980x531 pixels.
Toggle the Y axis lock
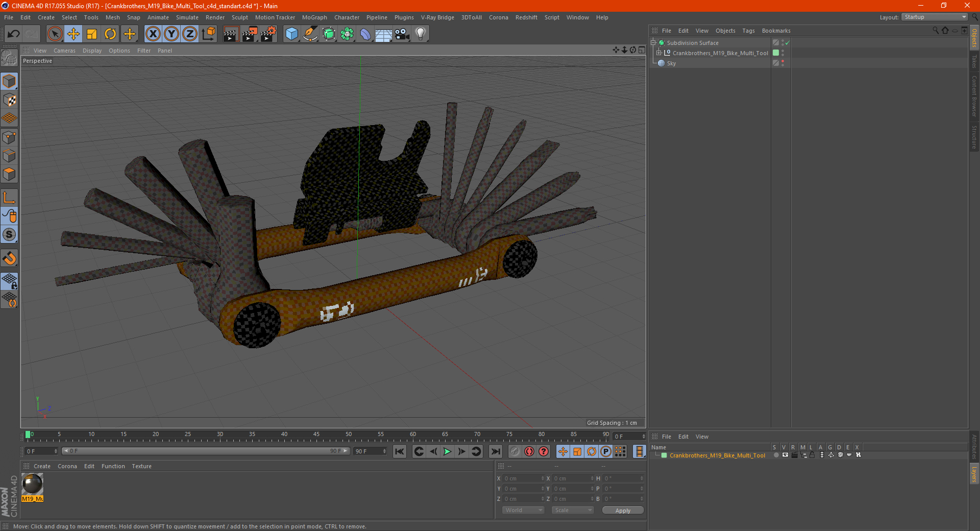[x=171, y=34]
